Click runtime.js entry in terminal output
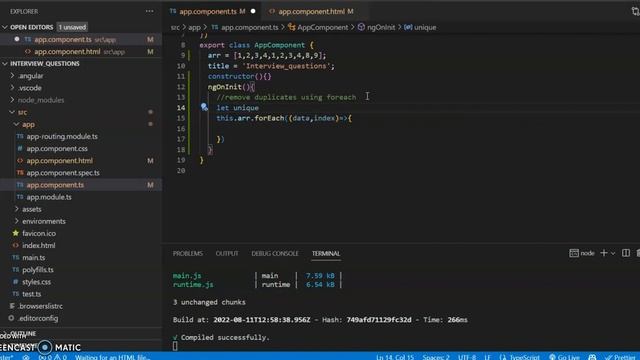 point(193,284)
